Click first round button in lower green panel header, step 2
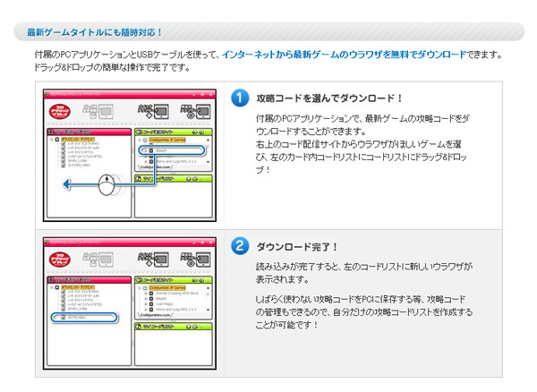This screenshot has width=537, height=392. pos(188,327)
